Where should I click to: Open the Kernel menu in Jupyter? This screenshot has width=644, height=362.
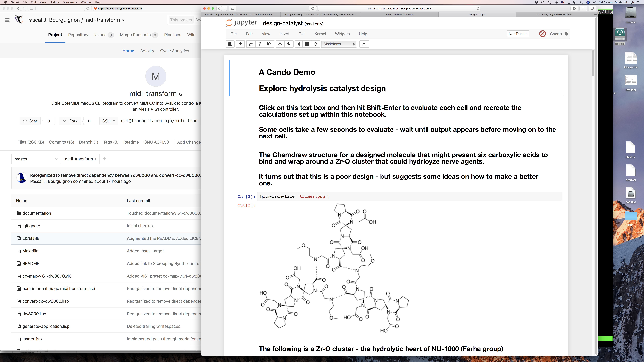click(x=320, y=34)
